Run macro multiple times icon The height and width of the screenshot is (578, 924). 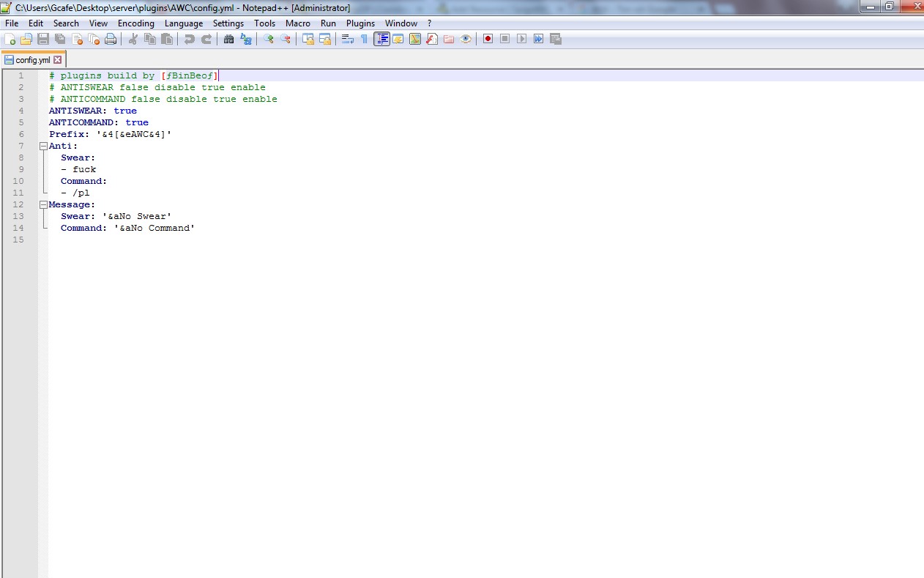coord(539,39)
